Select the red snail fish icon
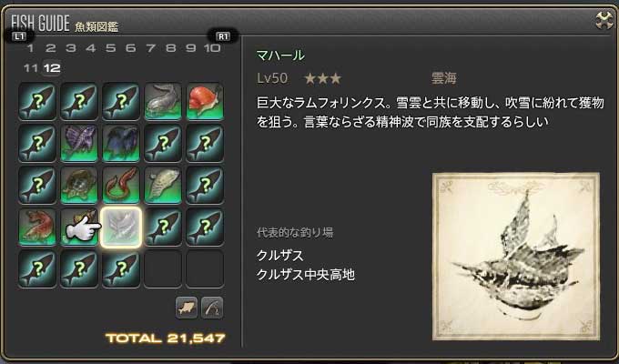The width and height of the screenshot is (619, 364). point(205,101)
